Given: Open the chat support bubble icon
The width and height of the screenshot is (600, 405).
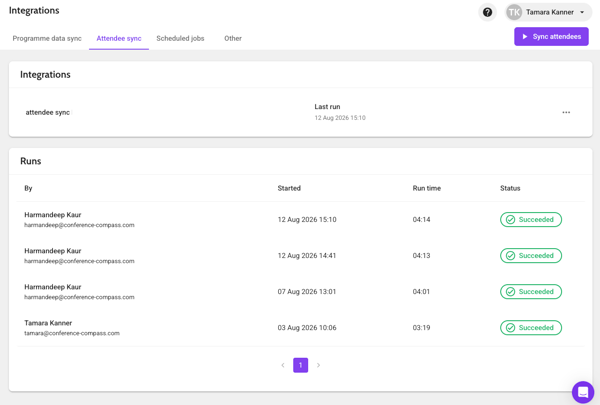Looking at the screenshot, I should click(x=583, y=392).
